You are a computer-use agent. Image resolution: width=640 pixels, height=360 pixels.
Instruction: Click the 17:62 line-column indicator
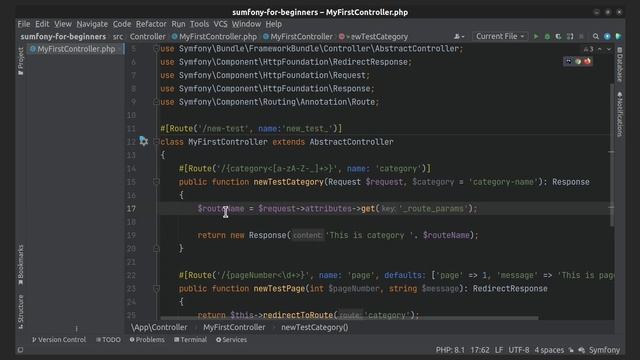point(480,350)
